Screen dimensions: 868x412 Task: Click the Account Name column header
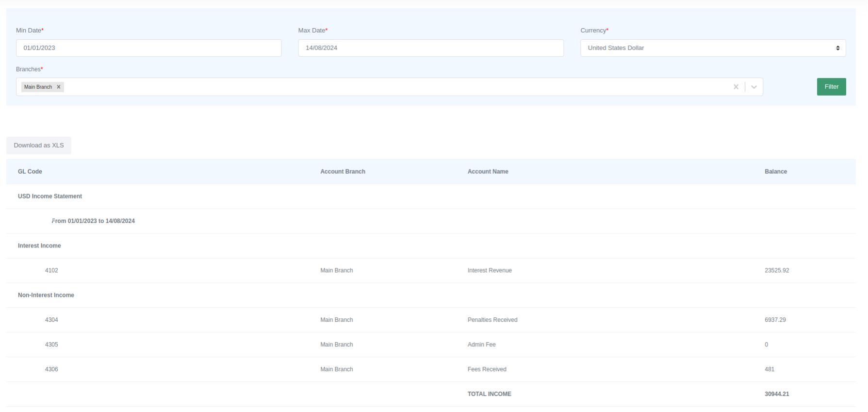coord(488,172)
